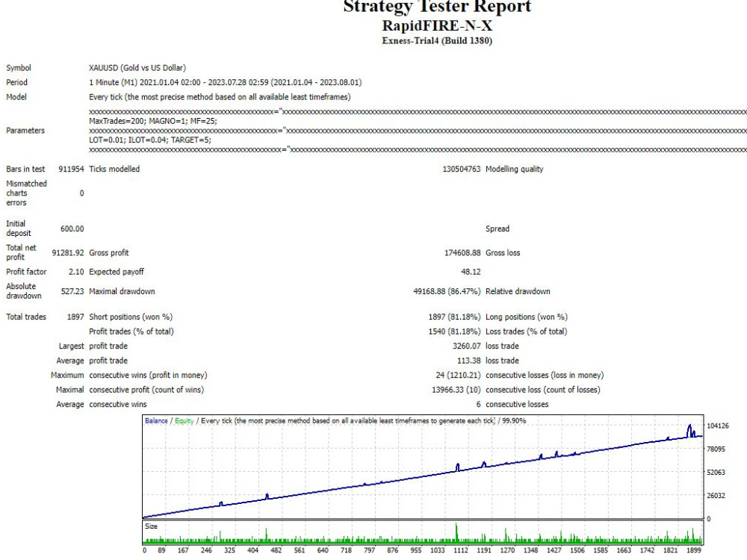
Task: Click the 1 Minute (M1) period value
Action: click(226, 82)
